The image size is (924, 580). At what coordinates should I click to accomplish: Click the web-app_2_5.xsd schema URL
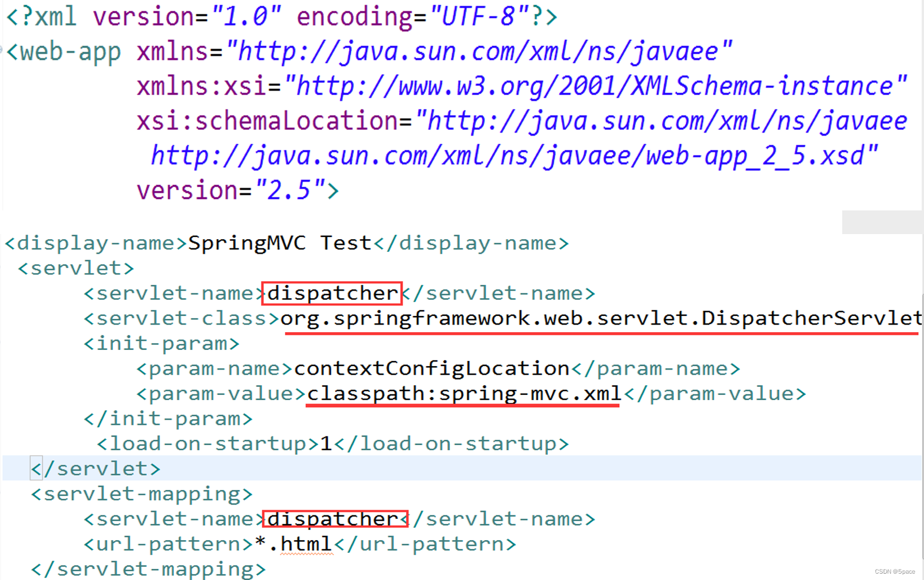click(x=514, y=156)
